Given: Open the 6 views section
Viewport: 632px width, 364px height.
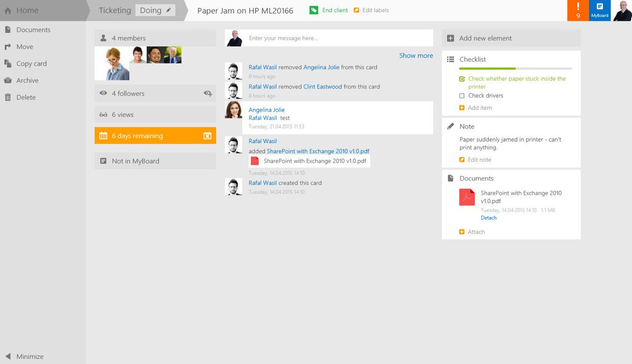Looking at the screenshot, I should tap(155, 114).
